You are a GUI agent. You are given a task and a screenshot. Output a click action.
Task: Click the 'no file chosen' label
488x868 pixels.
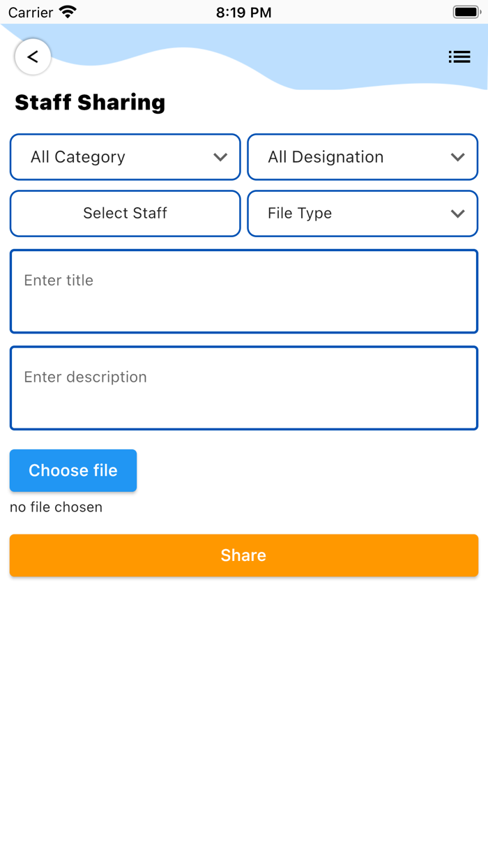pos(56,507)
